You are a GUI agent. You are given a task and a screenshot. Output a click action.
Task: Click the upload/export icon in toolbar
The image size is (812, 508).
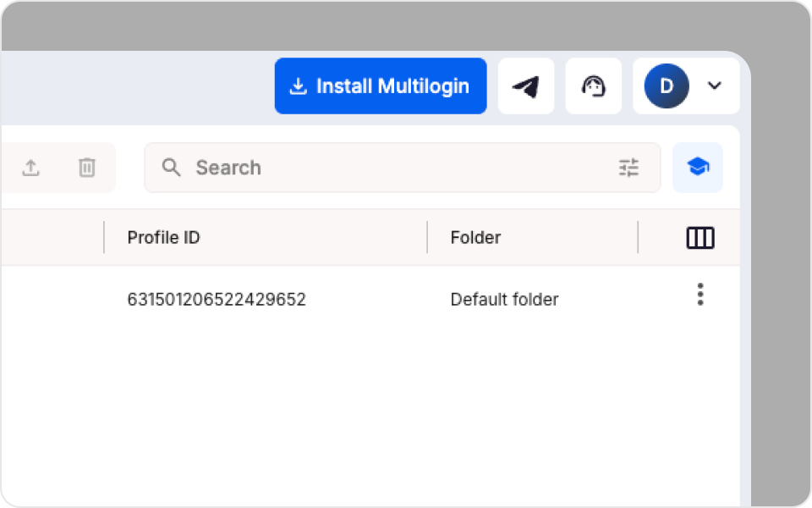coord(31,168)
